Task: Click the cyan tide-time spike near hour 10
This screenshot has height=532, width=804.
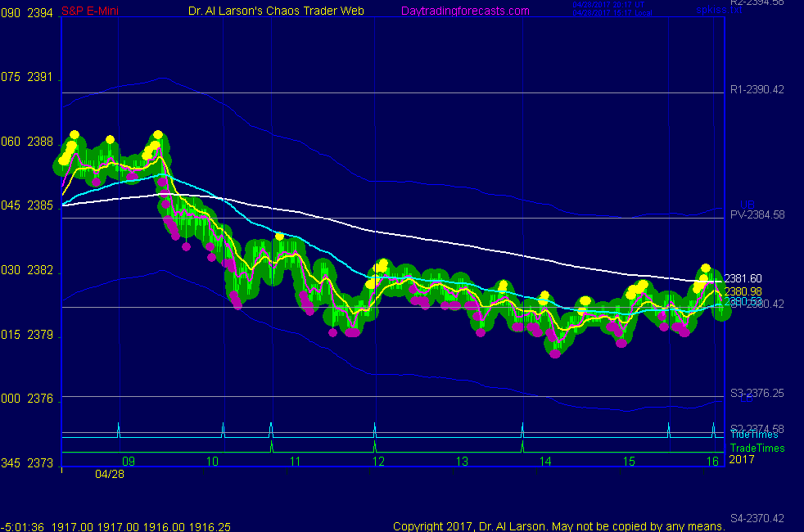Action: point(223,430)
